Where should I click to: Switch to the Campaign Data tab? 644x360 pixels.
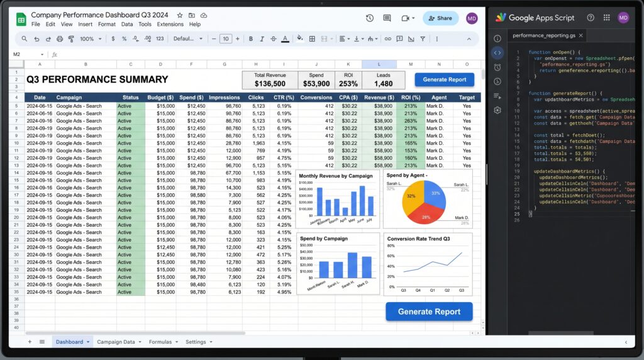pos(116,342)
